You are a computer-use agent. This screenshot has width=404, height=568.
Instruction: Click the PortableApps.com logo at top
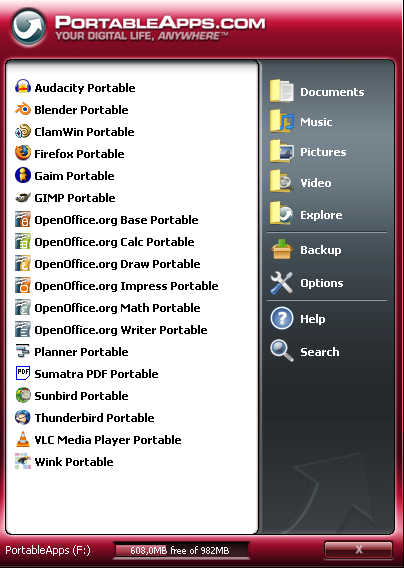coord(28,27)
